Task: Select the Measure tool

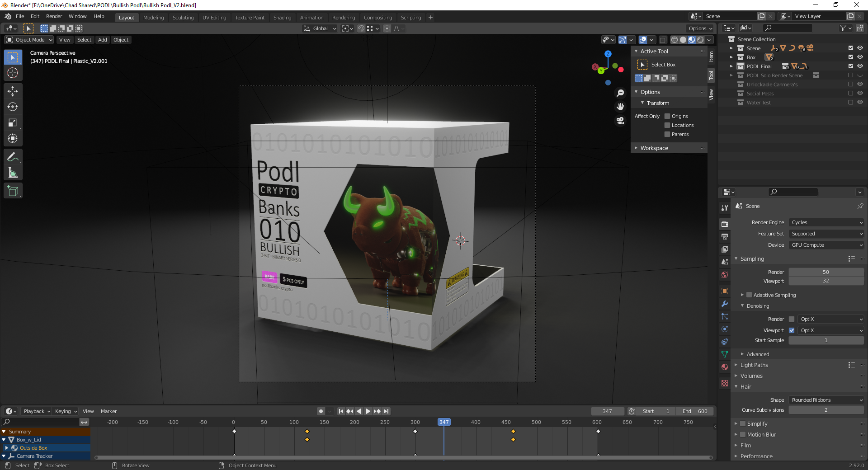Action: pyautogui.click(x=13, y=173)
